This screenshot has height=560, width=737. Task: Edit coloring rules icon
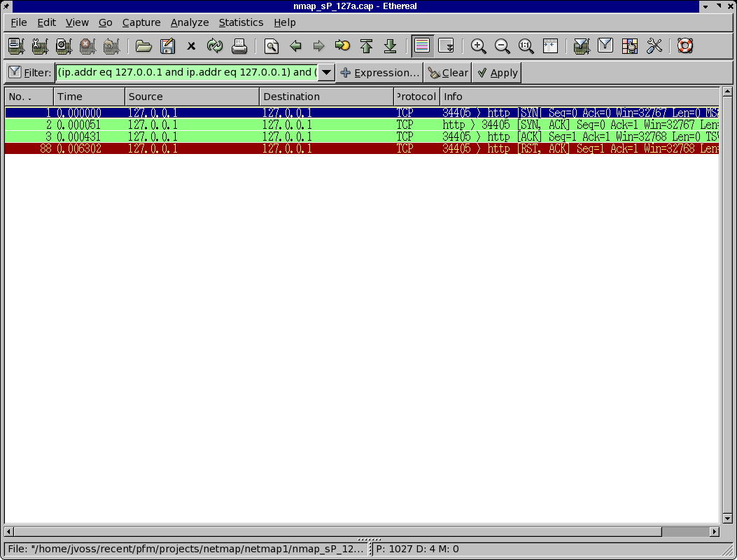click(x=630, y=46)
